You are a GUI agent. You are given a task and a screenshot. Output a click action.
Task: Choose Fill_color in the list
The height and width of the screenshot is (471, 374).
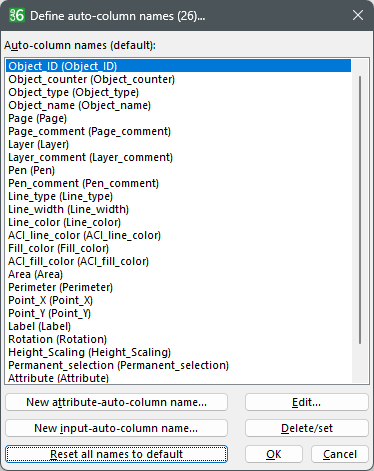[178, 248]
